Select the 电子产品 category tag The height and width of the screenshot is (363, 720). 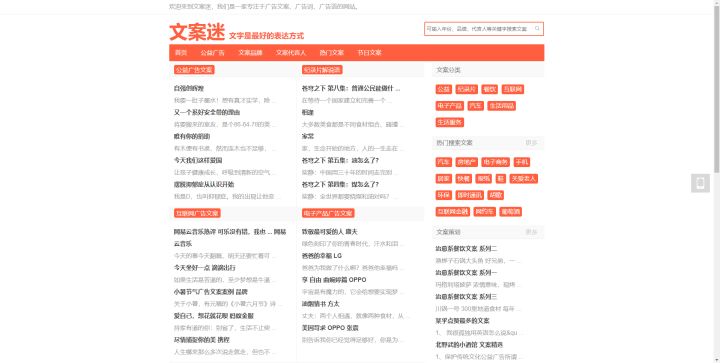449,106
